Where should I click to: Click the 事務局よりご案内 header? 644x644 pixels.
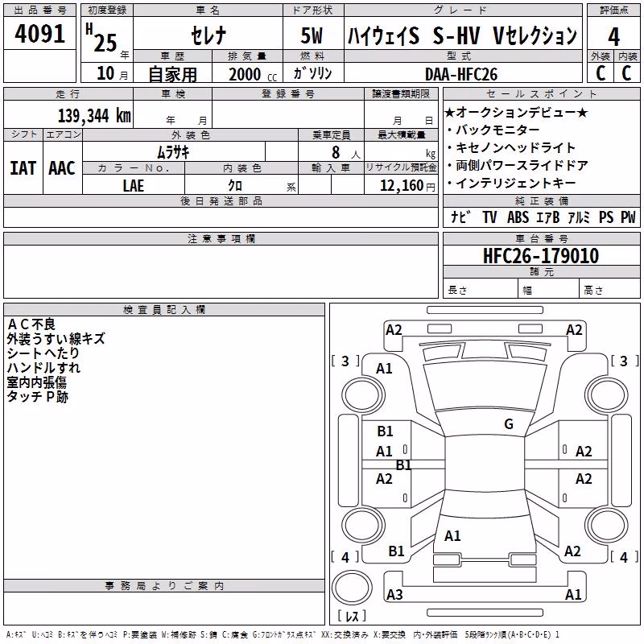point(164,586)
